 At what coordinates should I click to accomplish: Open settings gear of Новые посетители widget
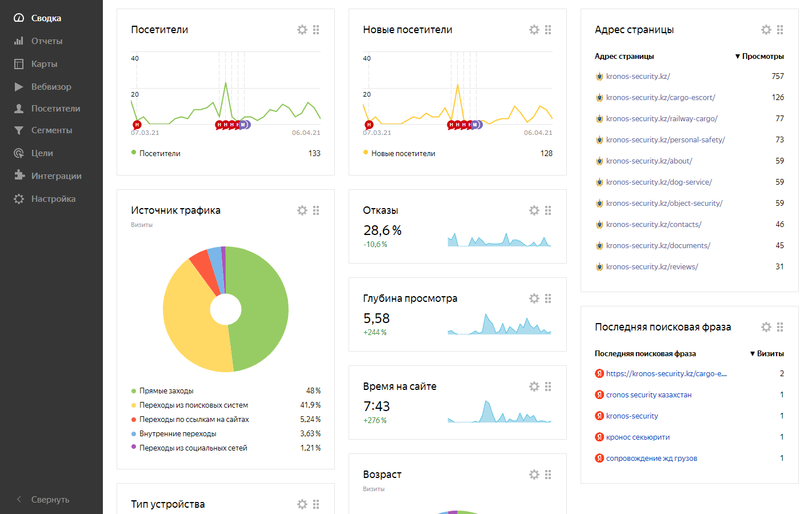pos(534,30)
